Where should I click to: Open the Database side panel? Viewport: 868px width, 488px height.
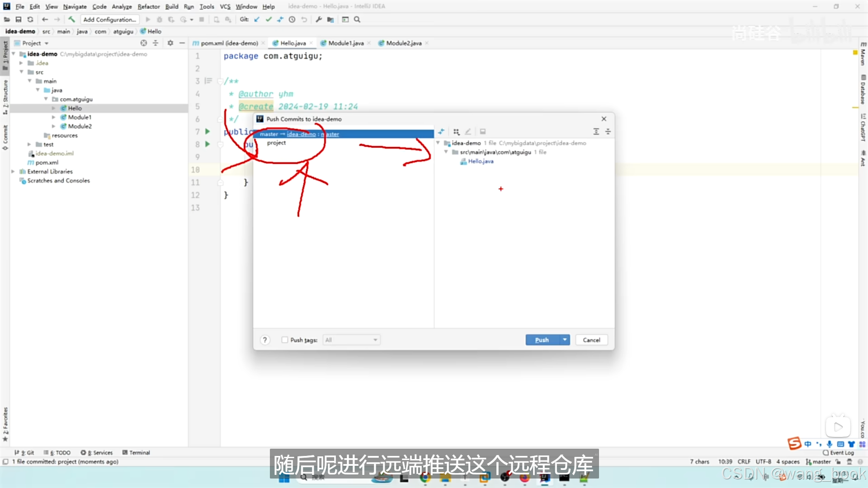click(x=863, y=89)
